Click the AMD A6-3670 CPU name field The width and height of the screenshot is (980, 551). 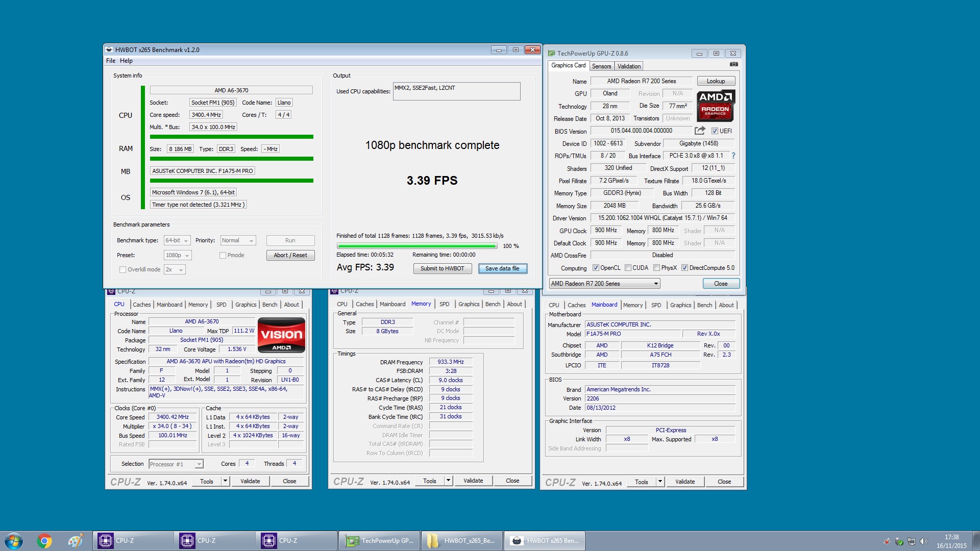tap(231, 90)
